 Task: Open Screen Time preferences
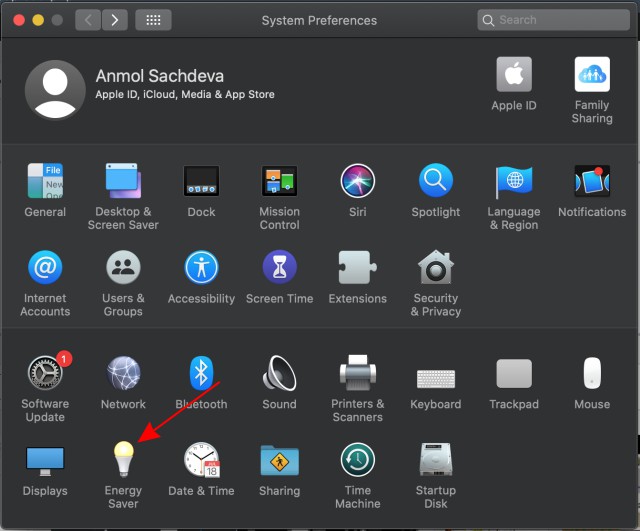point(280,267)
